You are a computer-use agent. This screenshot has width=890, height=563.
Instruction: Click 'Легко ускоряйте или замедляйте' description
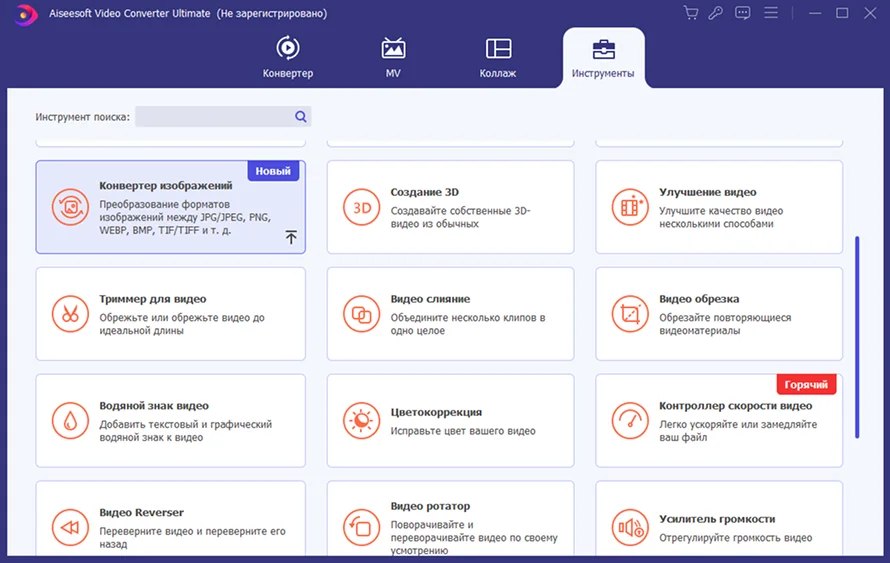point(738,431)
